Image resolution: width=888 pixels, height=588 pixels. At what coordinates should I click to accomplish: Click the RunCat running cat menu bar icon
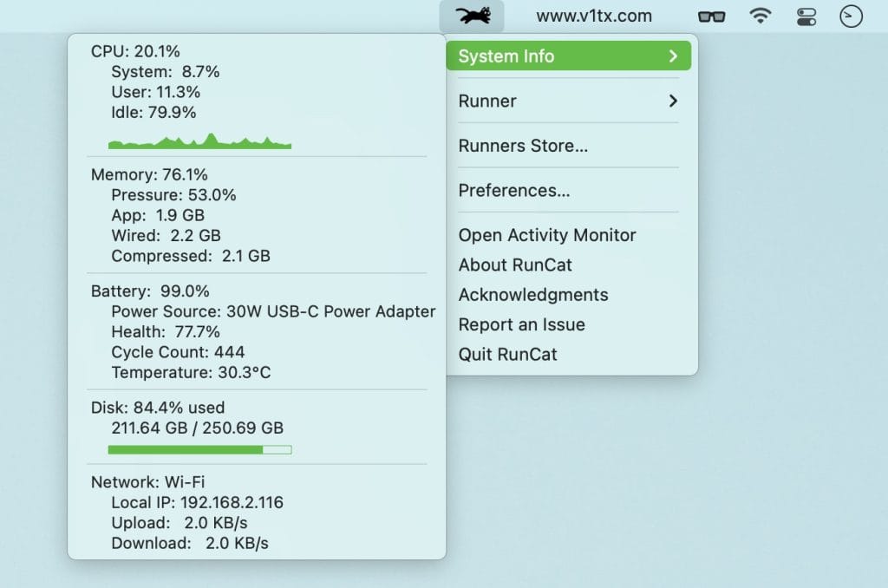472,16
